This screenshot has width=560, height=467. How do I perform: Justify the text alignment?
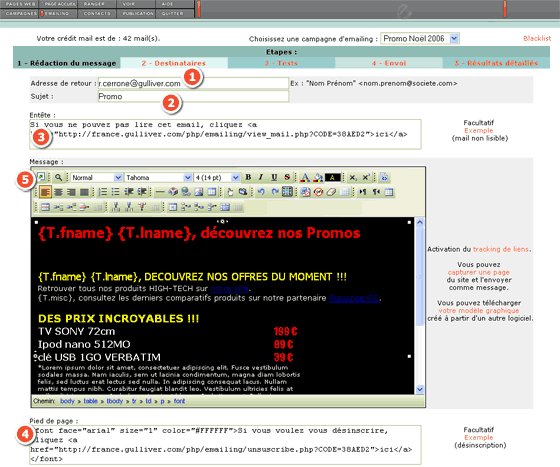84,192
